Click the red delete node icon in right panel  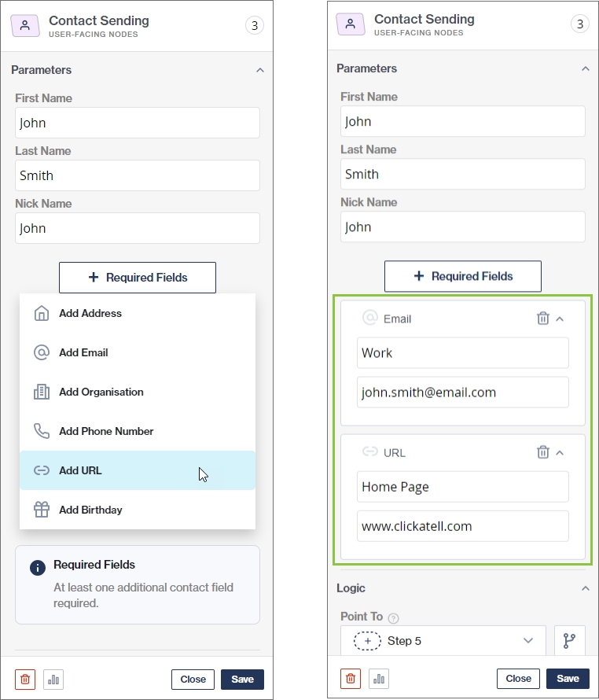[351, 679]
